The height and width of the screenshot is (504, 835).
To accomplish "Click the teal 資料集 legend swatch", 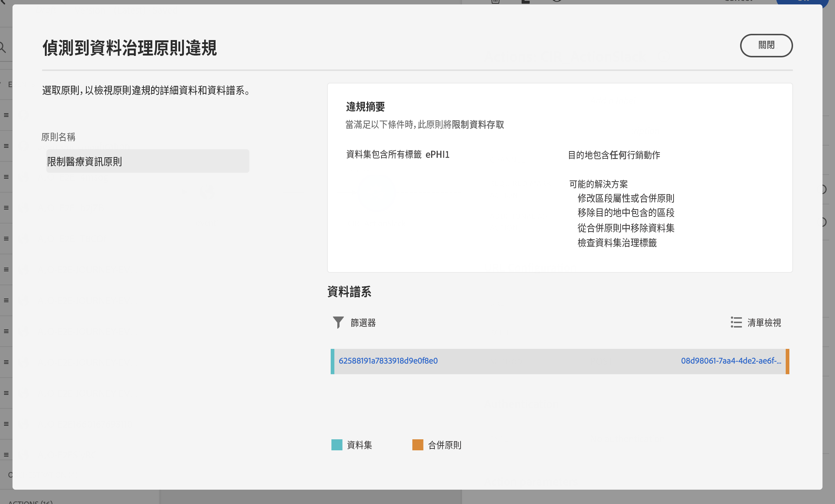I will click(337, 445).
